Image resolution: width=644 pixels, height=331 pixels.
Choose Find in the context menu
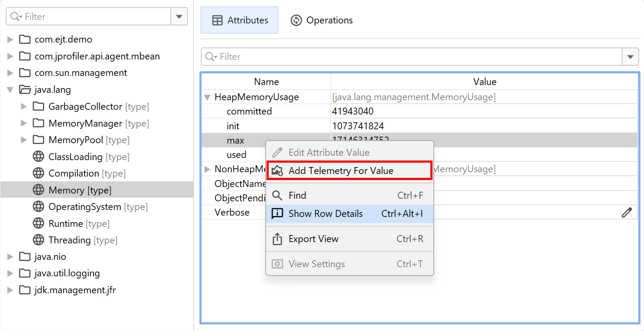297,196
